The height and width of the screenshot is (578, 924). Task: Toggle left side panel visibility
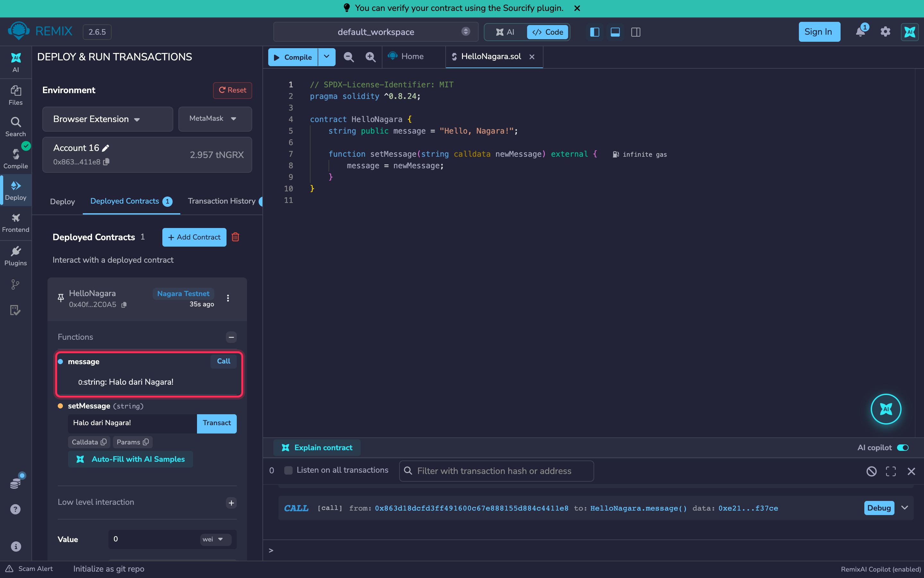(595, 32)
